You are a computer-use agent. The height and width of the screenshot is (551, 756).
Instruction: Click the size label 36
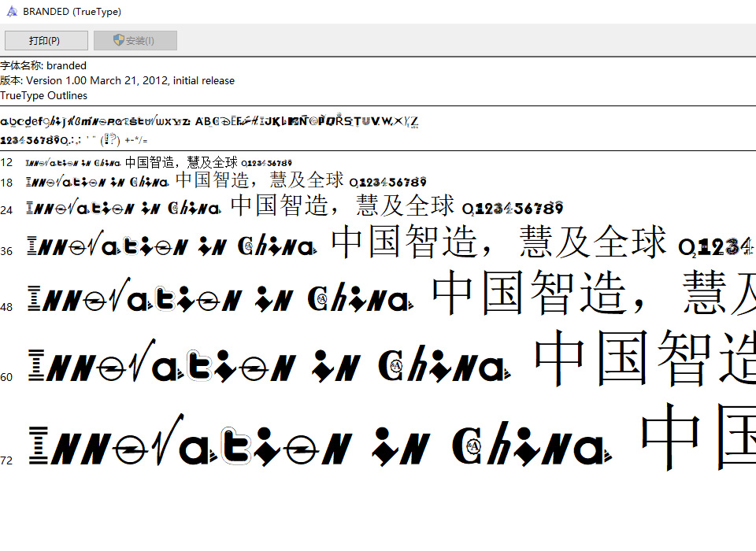pyautogui.click(x=6, y=251)
